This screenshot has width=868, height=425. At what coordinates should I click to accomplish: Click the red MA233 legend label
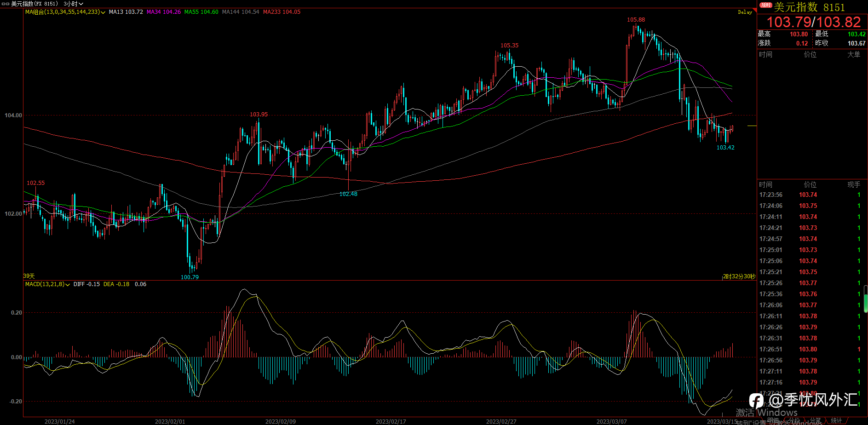pos(282,12)
